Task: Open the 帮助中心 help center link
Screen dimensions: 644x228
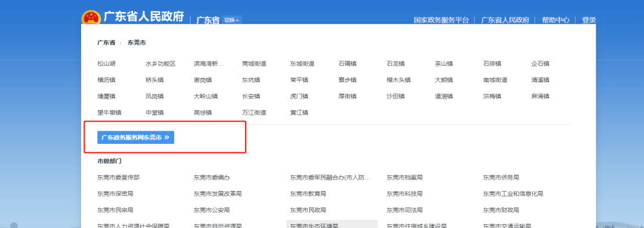Action: [x=555, y=20]
